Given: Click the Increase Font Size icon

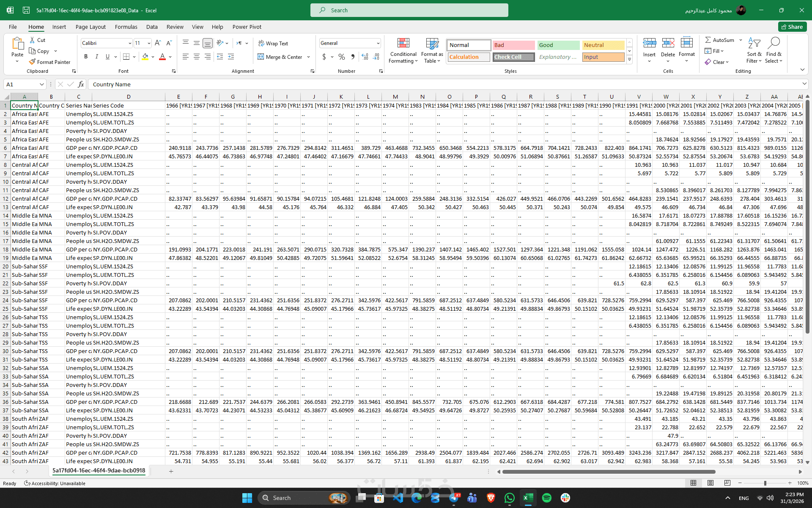Looking at the screenshot, I should pyautogui.click(x=158, y=43).
